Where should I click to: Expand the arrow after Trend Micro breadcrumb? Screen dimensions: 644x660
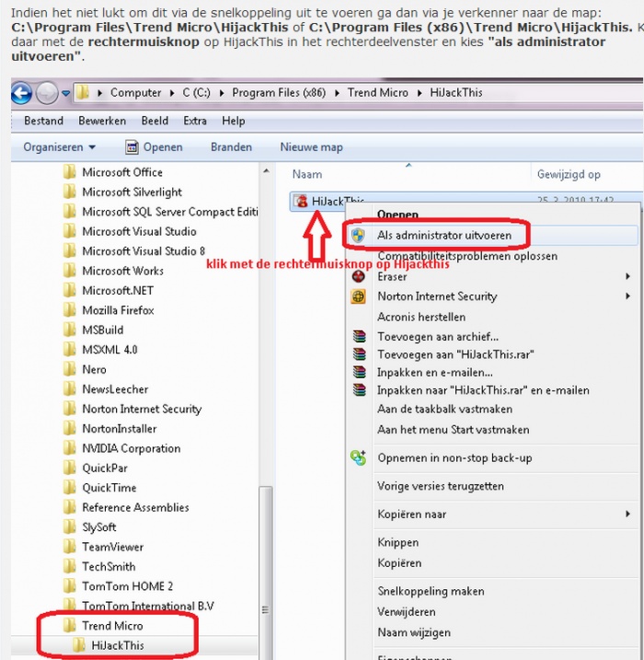click(420, 93)
